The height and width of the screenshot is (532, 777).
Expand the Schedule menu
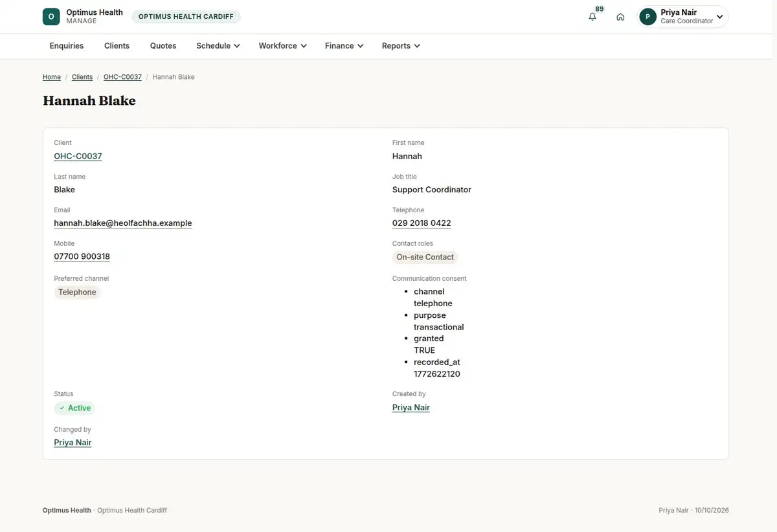(218, 46)
